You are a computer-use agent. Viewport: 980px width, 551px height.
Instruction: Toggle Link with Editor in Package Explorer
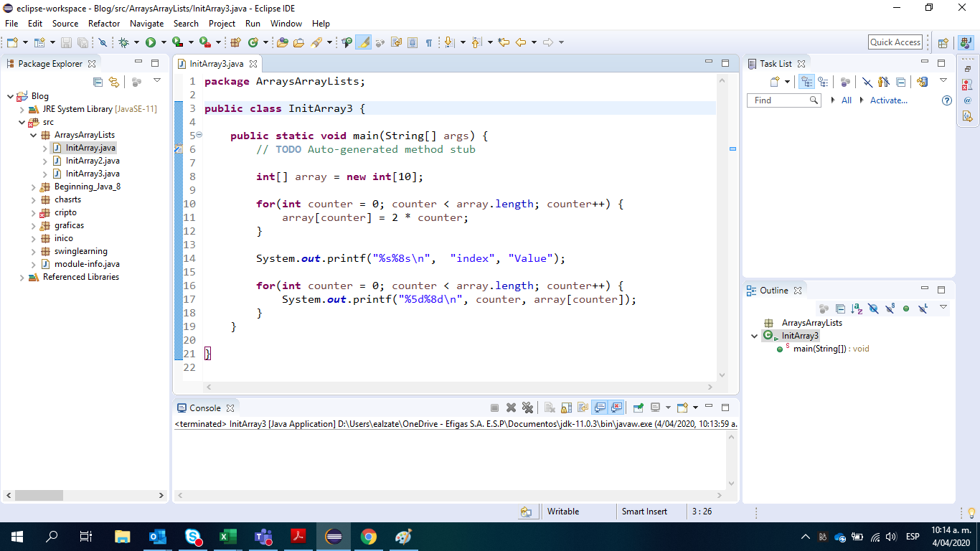[x=114, y=82]
